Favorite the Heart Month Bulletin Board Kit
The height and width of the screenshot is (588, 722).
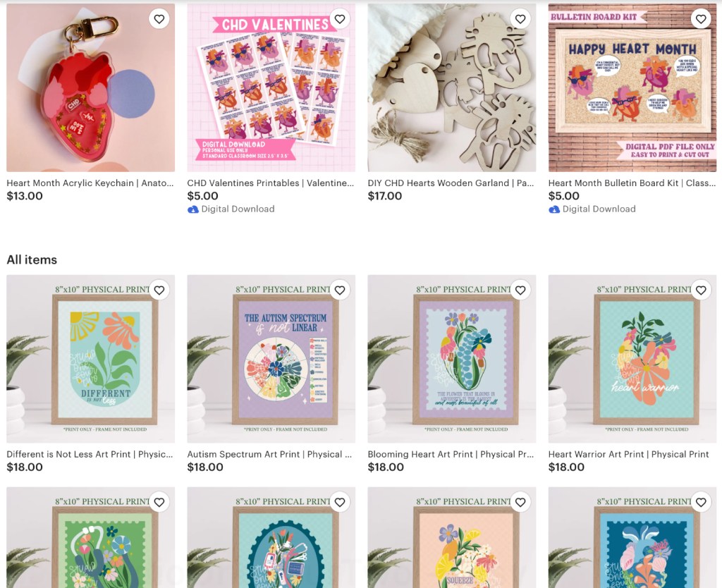point(701,19)
